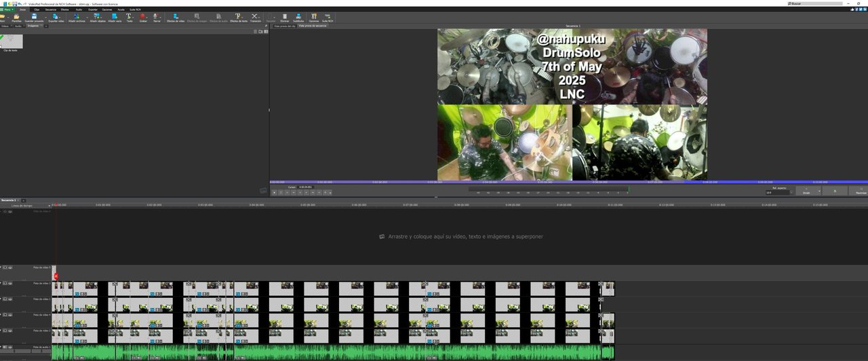Image resolution: width=868 pixels, height=361 pixels.
Task: Open the Ayuda ribbon tab
Action: [121, 9]
